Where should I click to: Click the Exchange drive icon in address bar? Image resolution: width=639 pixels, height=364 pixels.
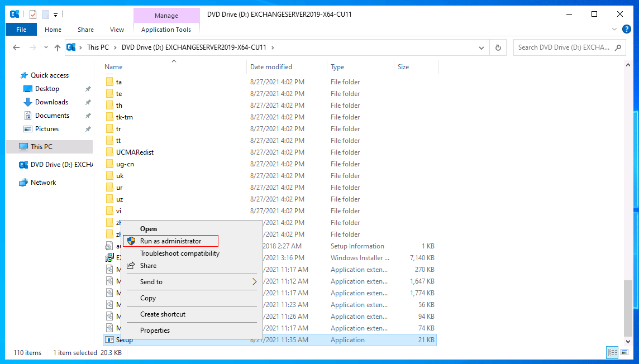[71, 47]
